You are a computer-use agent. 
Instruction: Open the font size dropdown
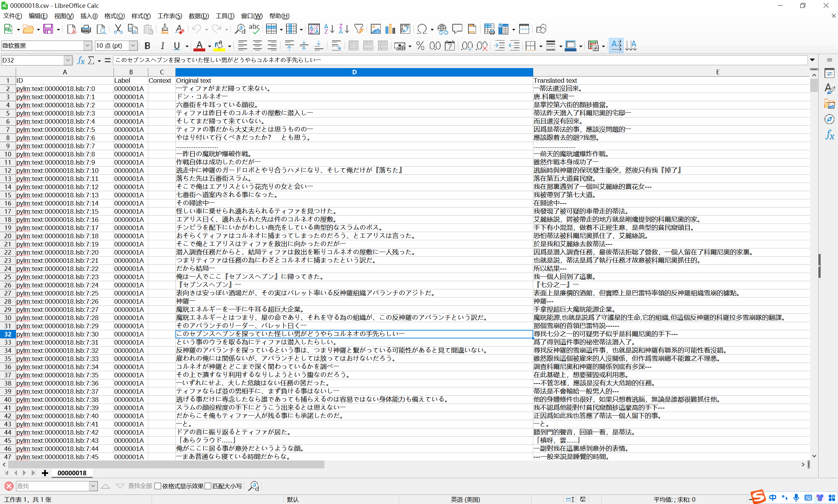click(x=133, y=45)
